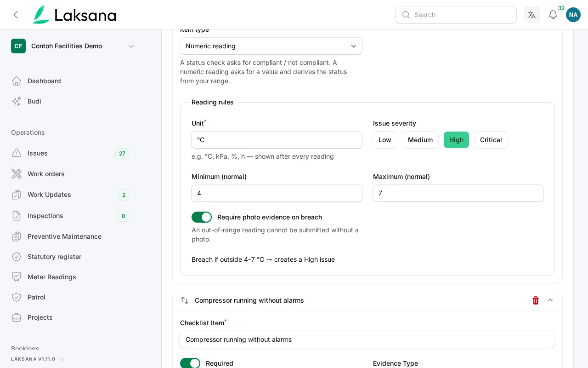Click the Unit input field
This screenshot has height=368, width=588.
point(277,140)
